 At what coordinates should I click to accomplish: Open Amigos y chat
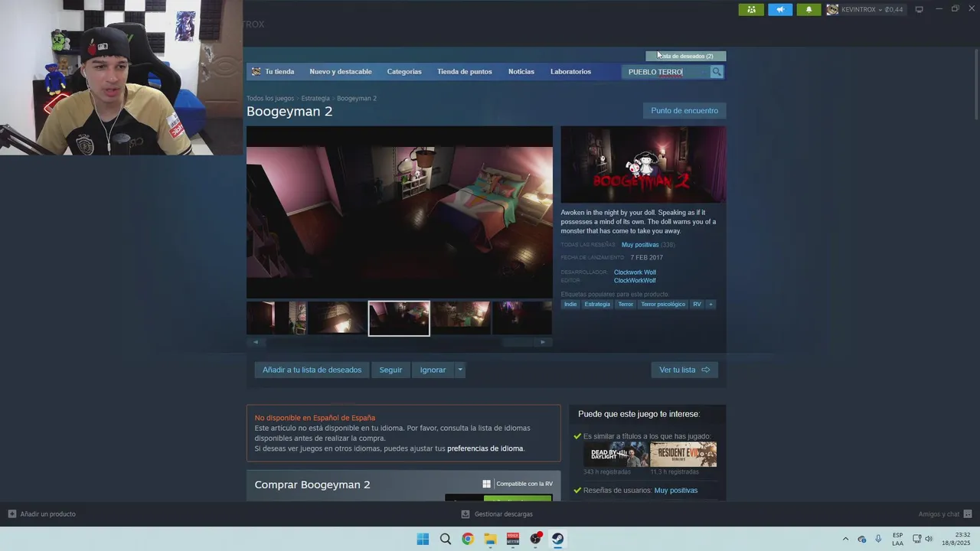pyautogui.click(x=945, y=514)
